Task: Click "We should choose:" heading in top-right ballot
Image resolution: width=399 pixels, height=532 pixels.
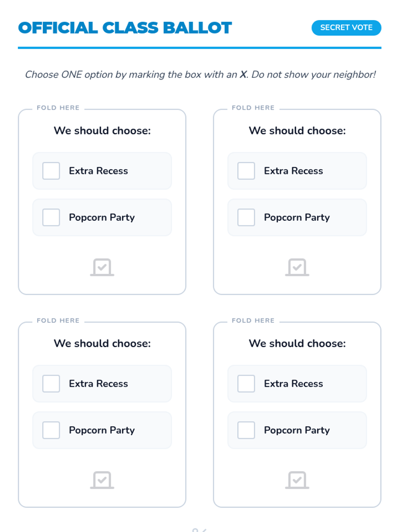Action: coord(297,131)
